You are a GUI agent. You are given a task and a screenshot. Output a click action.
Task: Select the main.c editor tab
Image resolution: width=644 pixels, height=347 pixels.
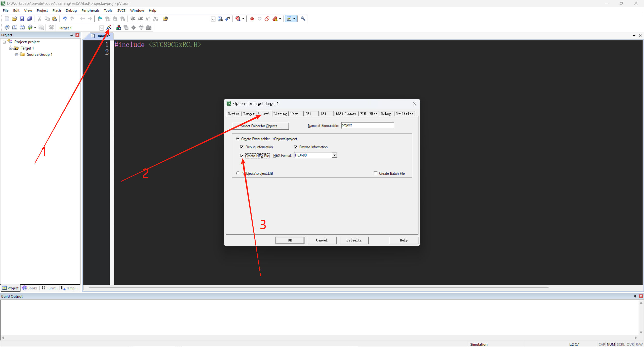(x=101, y=36)
